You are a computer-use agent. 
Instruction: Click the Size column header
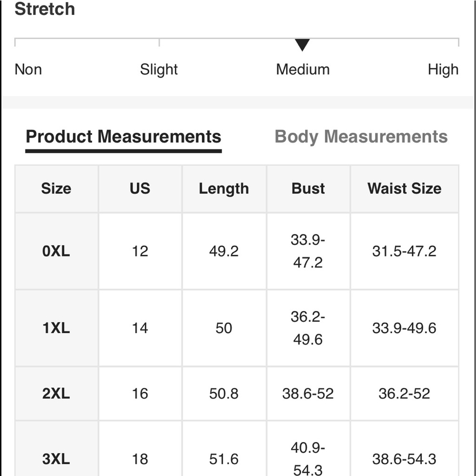56,188
